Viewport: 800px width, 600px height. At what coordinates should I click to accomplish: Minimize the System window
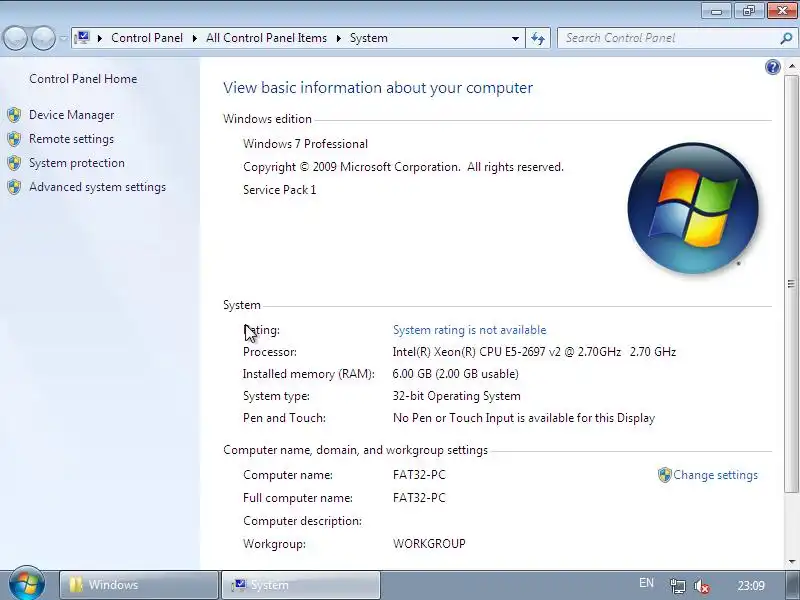(716, 11)
